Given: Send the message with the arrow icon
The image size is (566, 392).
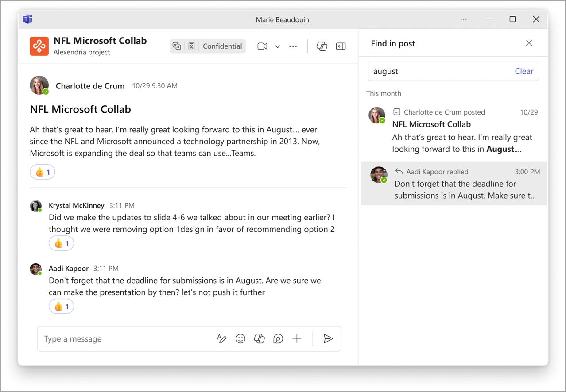Looking at the screenshot, I should click(x=328, y=339).
